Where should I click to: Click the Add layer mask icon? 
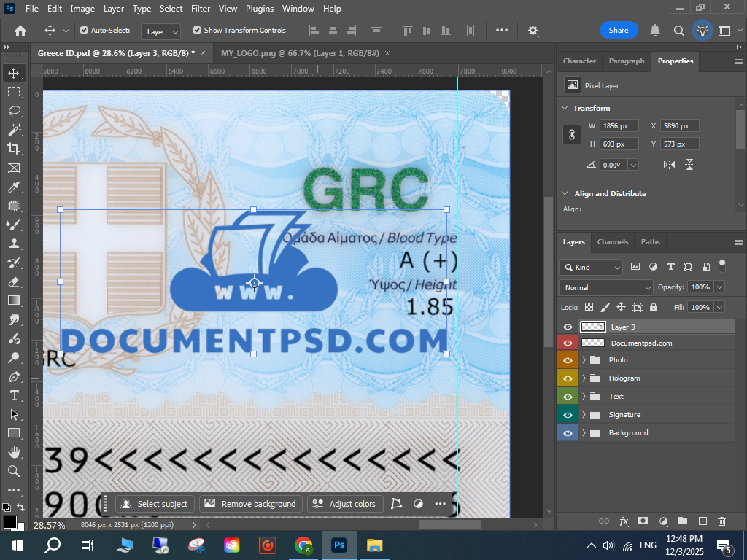pos(643,521)
